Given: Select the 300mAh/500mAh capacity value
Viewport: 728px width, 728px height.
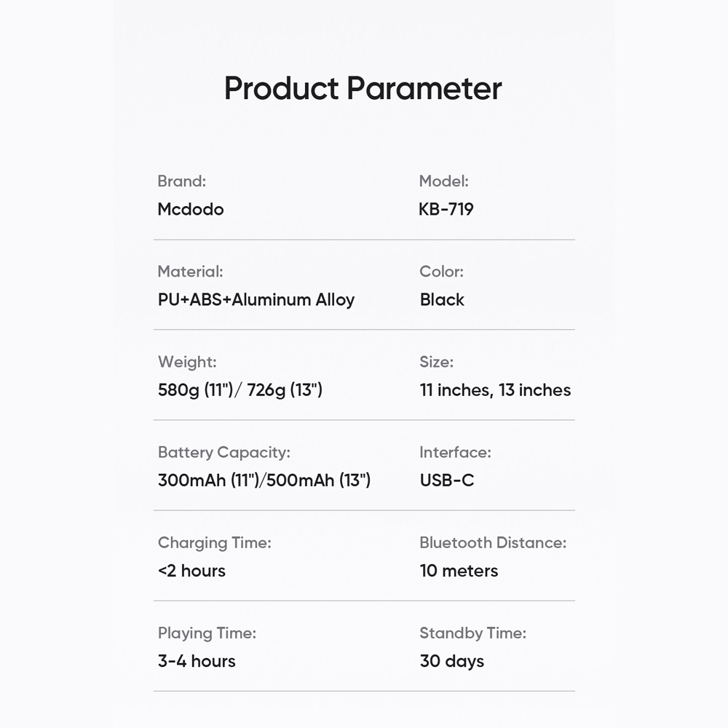Looking at the screenshot, I should [x=264, y=480].
